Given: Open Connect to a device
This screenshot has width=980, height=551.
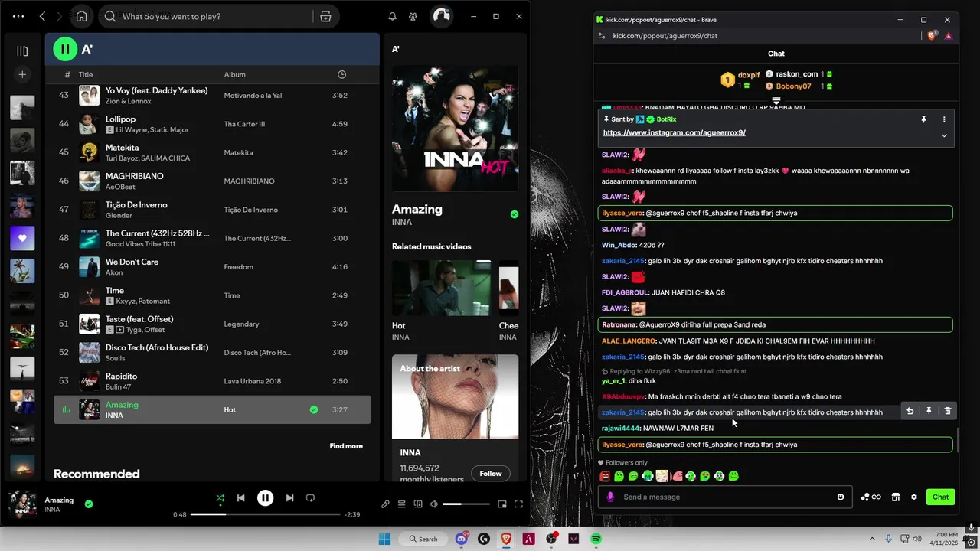Looking at the screenshot, I should point(418,504).
